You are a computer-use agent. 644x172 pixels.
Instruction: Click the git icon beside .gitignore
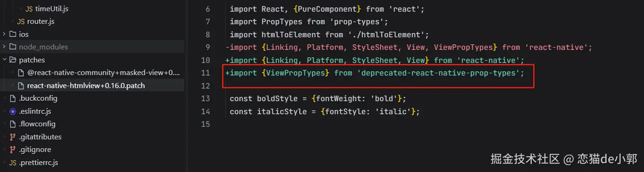(x=13, y=150)
